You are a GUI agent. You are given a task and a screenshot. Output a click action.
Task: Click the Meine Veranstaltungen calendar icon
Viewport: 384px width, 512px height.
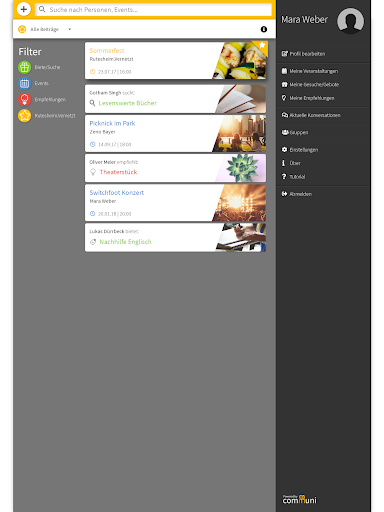284,71
